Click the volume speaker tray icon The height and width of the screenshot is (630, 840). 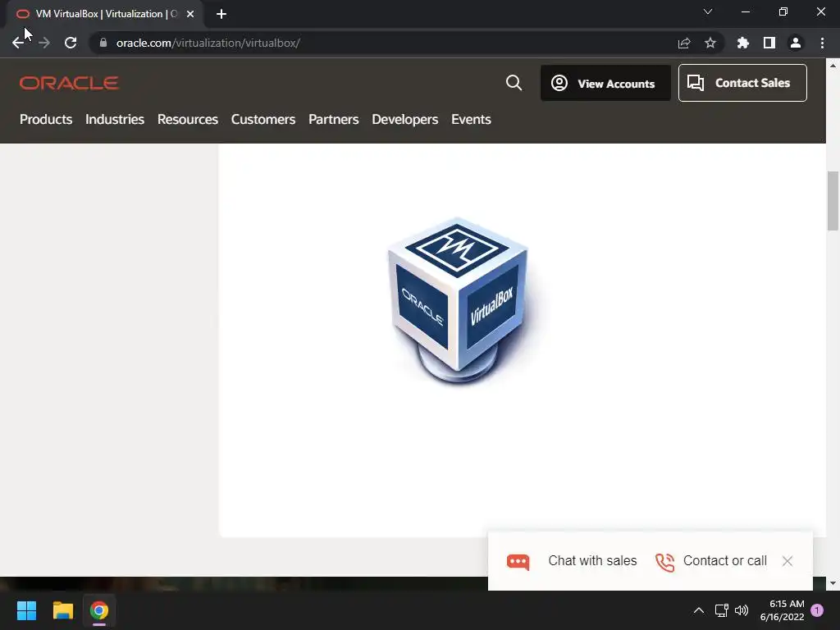[742, 610]
